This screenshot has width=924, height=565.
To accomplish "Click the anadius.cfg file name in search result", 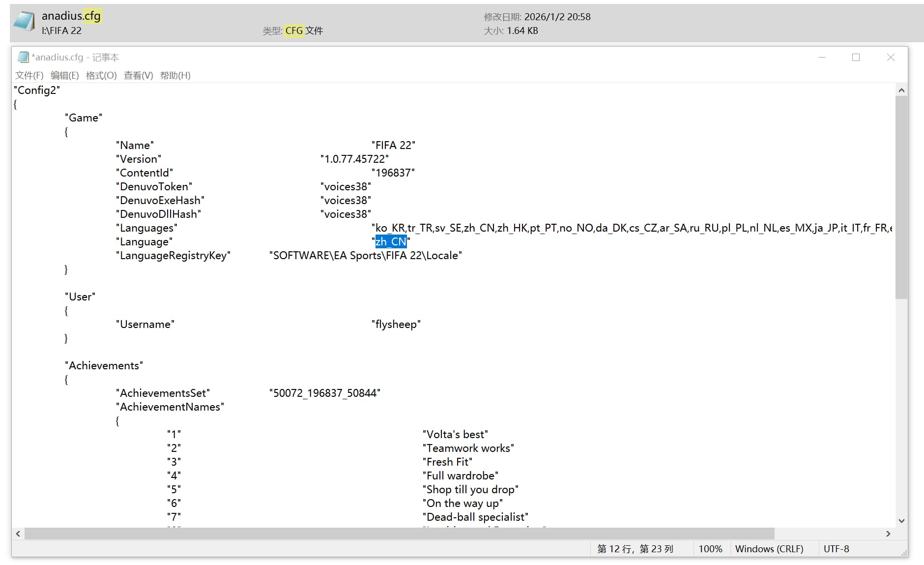I will point(71,16).
